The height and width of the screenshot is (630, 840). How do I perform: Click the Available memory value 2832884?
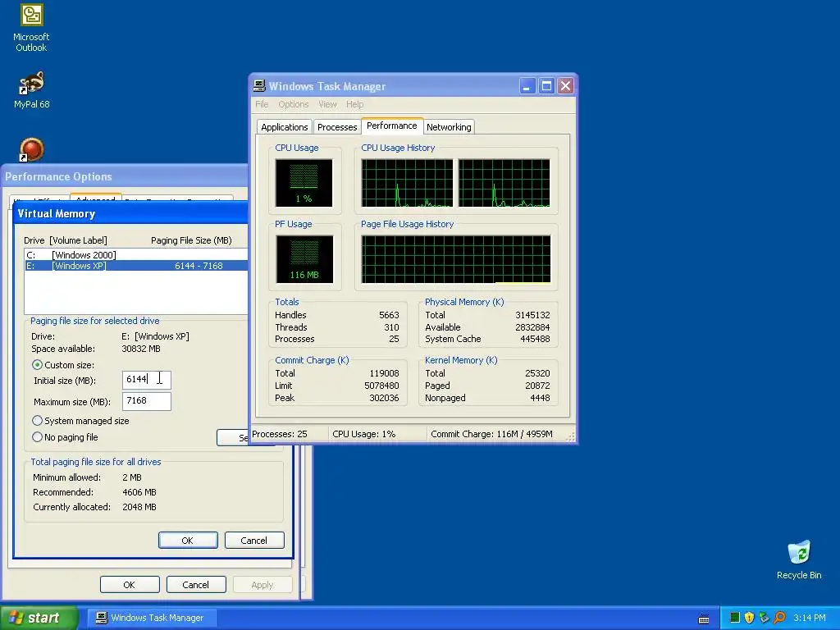point(532,327)
